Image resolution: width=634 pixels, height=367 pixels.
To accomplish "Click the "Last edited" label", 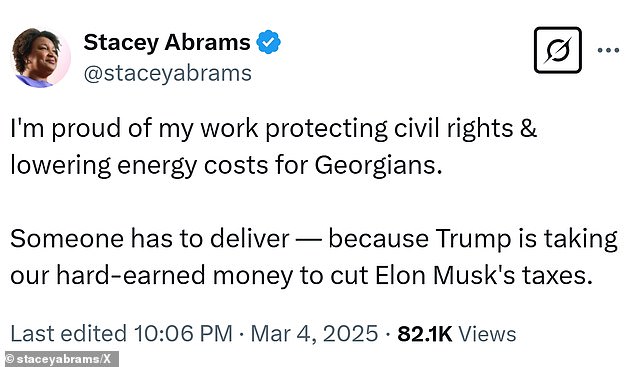I will (68, 334).
